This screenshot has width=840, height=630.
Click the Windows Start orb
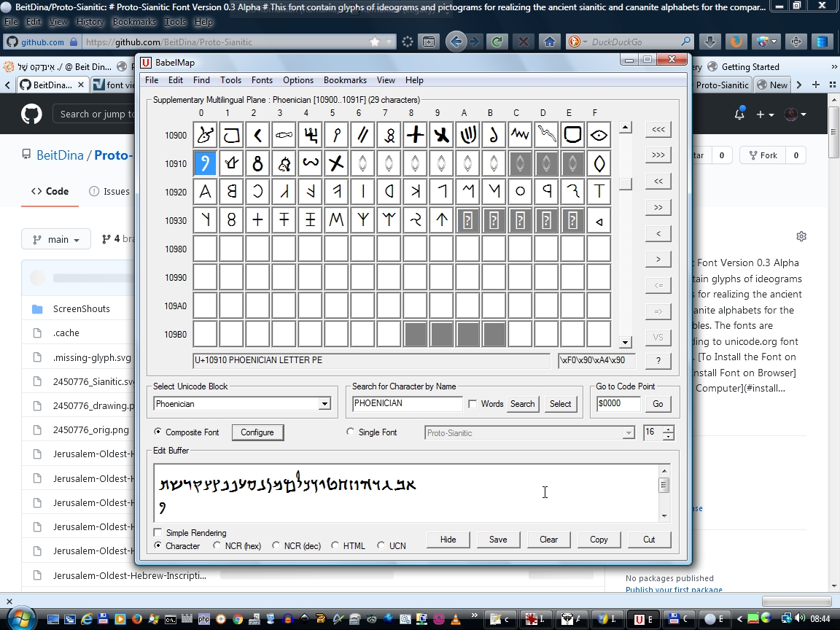tap(21, 618)
